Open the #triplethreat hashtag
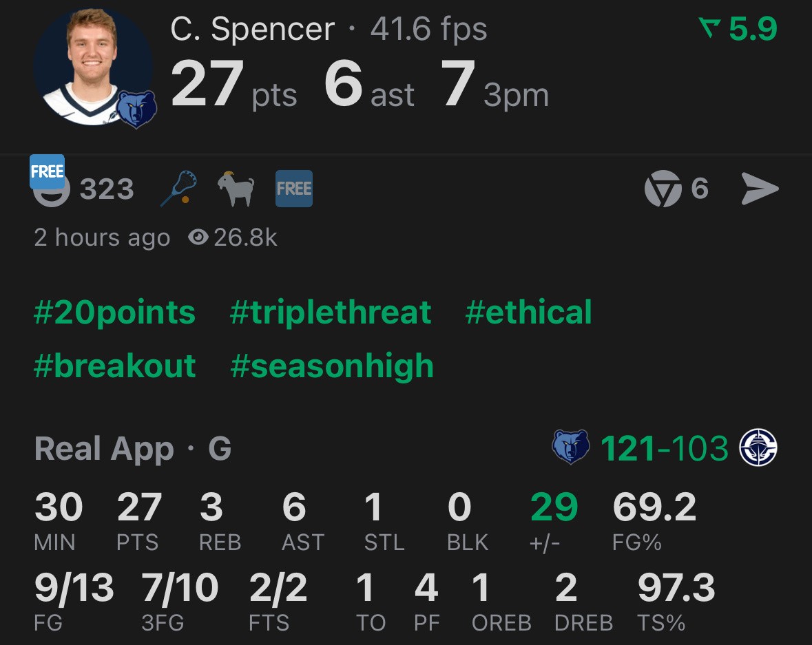This screenshot has width=812, height=645. [x=331, y=312]
